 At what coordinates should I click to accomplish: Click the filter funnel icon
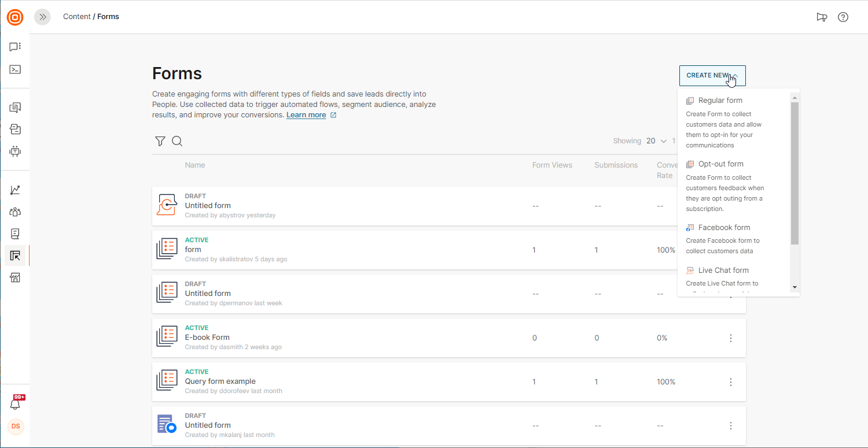click(160, 141)
